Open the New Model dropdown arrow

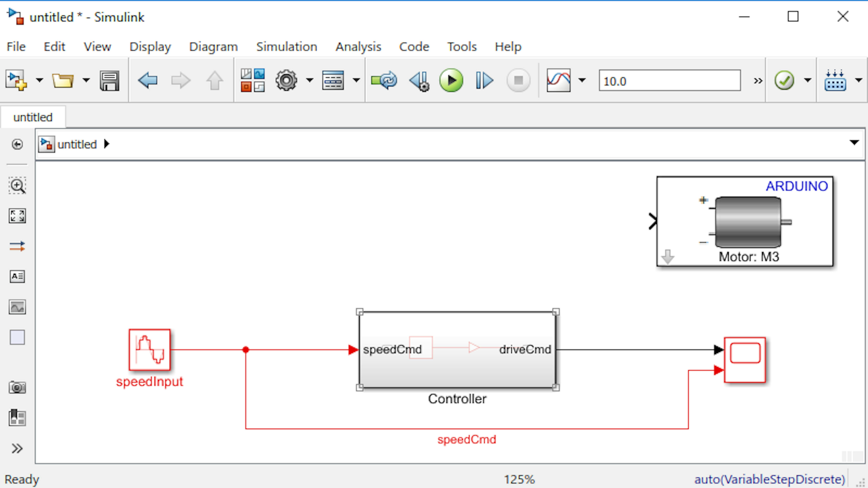[39, 81]
